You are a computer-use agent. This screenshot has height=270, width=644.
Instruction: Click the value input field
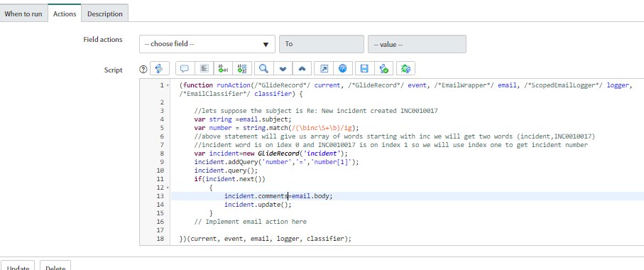[x=417, y=44]
